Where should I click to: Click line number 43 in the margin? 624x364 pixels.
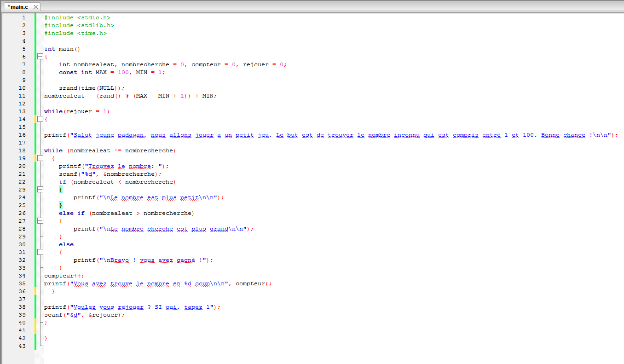coord(23,346)
